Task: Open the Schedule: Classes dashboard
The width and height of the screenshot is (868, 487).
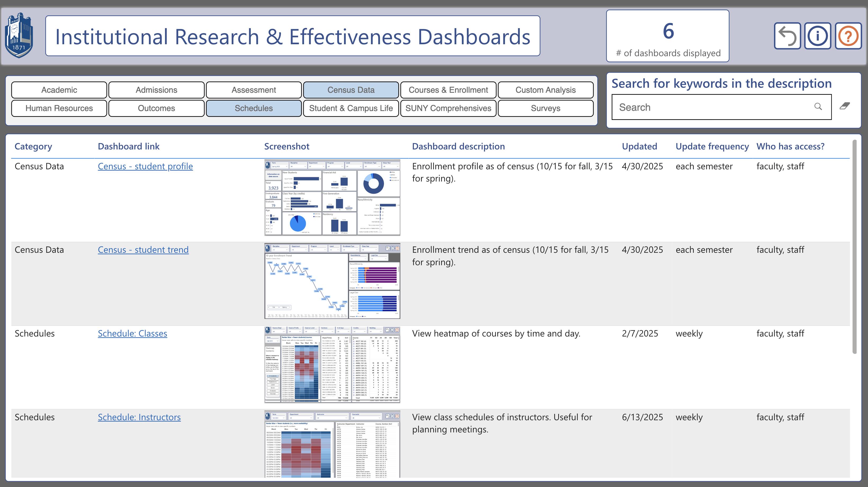Action: (132, 333)
